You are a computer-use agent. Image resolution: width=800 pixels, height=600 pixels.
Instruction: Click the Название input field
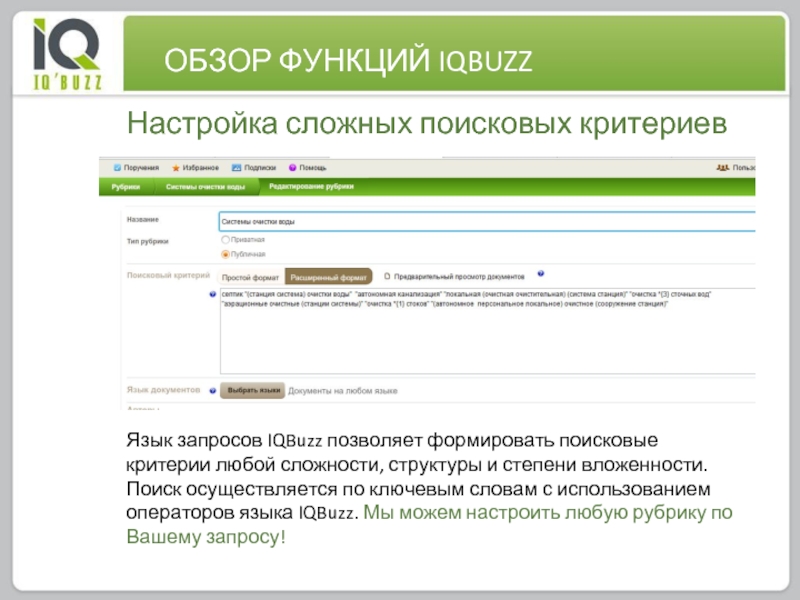(x=487, y=222)
